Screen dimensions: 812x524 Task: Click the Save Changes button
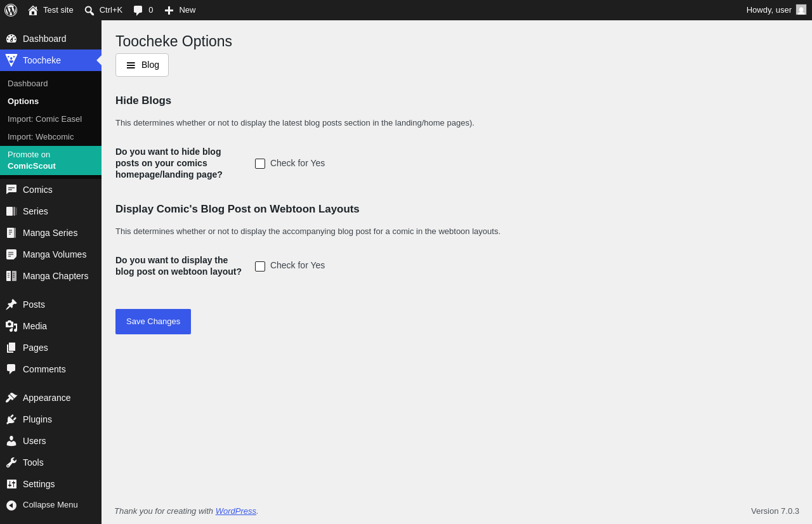153,322
